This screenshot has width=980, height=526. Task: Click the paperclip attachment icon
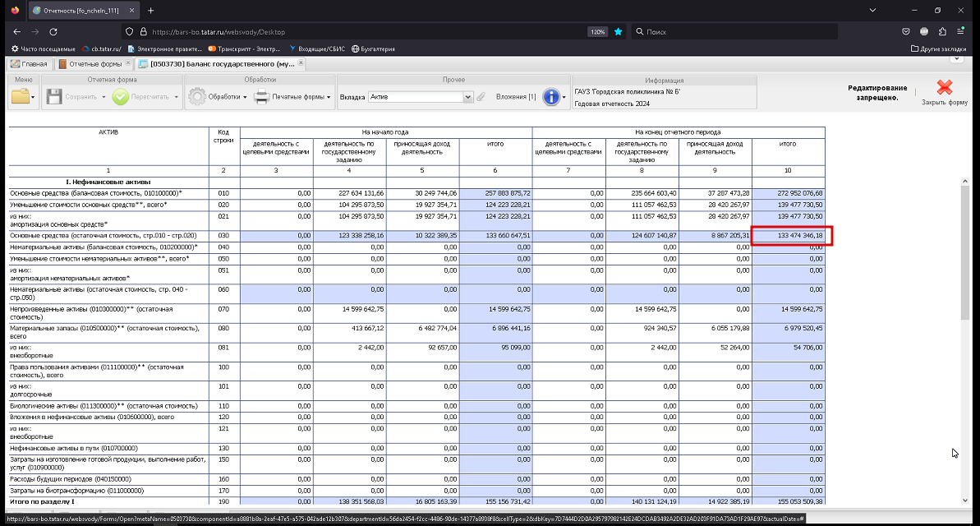[x=481, y=96]
